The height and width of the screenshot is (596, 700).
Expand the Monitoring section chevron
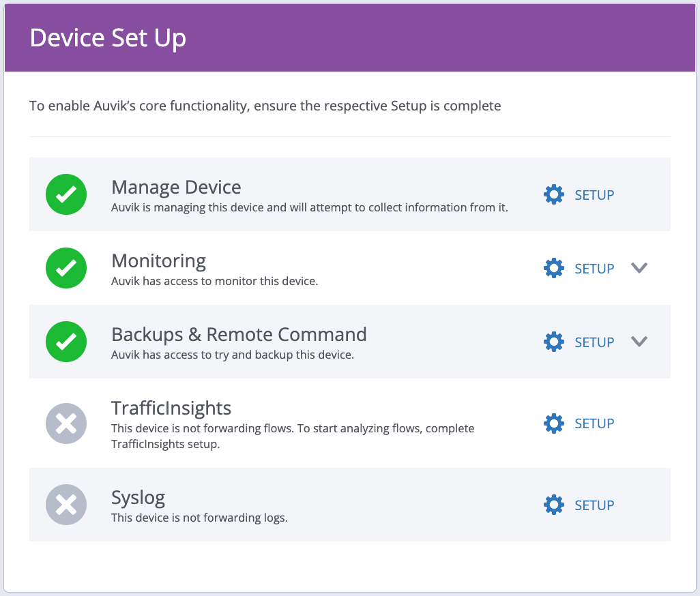point(639,268)
